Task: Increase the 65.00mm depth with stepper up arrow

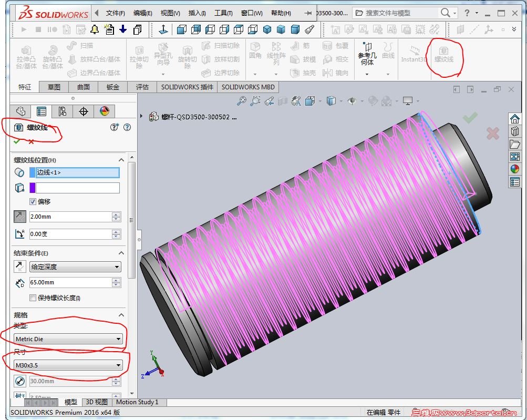Action: (116, 280)
